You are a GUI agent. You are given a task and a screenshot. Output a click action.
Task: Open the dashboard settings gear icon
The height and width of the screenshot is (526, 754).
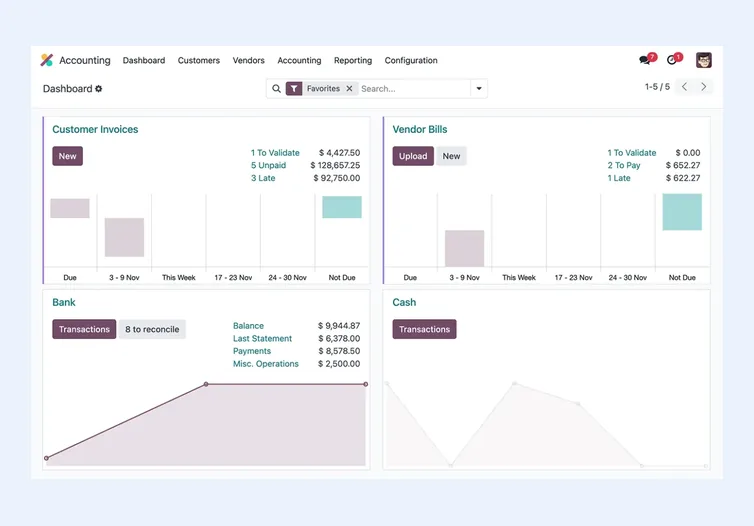tap(99, 88)
